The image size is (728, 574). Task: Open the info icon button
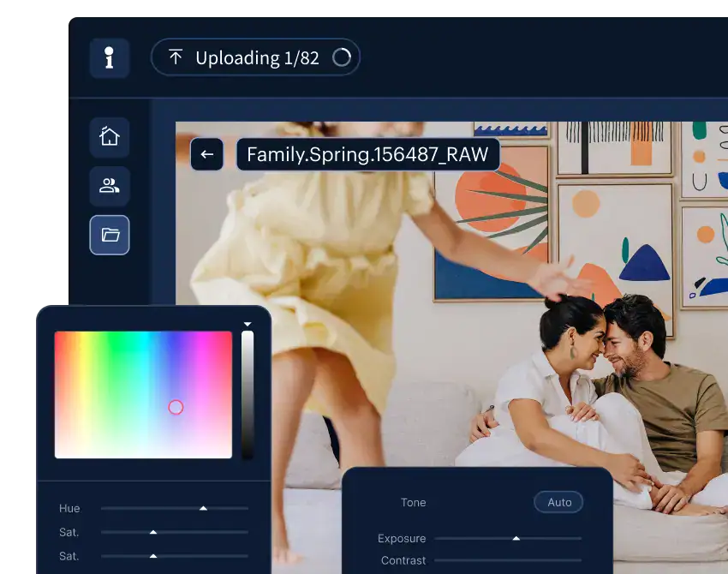tap(109, 58)
